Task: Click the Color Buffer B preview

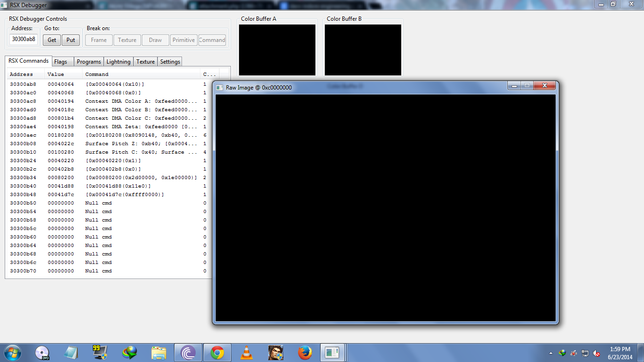Action: coord(363,50)
